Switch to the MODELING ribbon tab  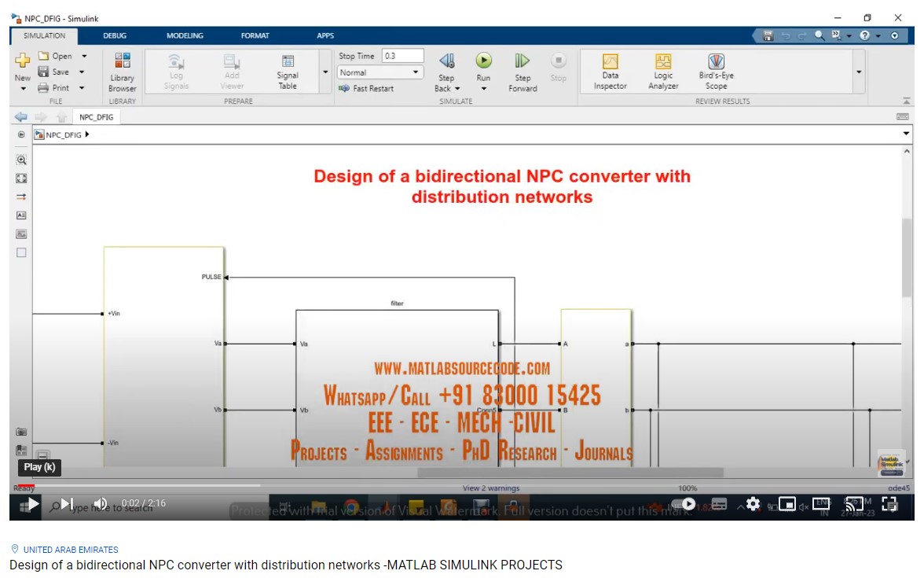click(x=185, y=35)
